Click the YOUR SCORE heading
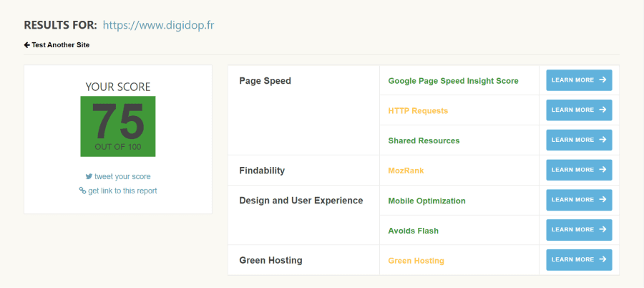The image size is (644, 288). (x=118, y=87)
